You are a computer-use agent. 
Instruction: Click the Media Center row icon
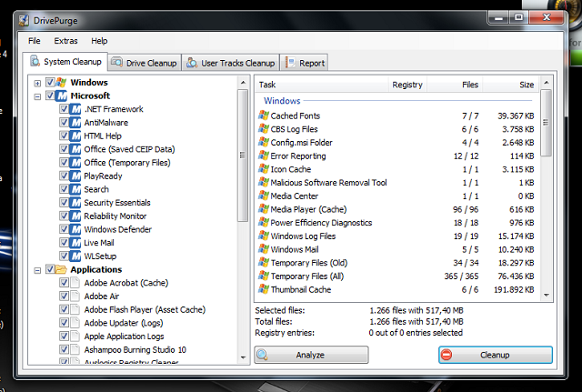click(264, 196)
